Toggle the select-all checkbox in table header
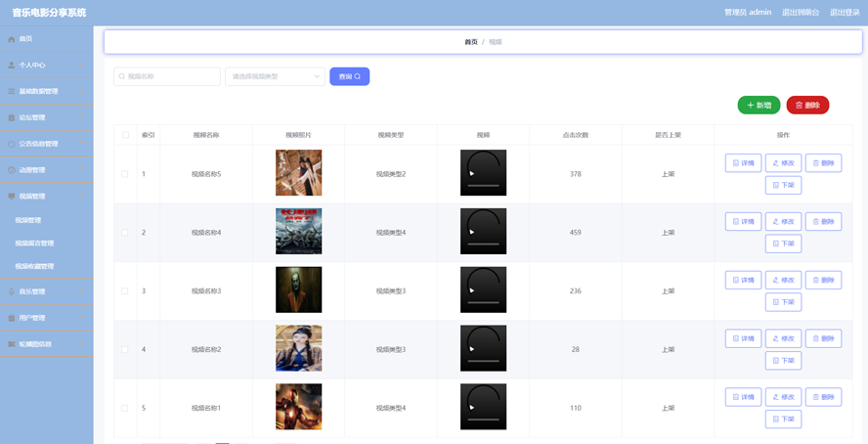Viewport: 868px width, 444px height. tap(125, 135)
